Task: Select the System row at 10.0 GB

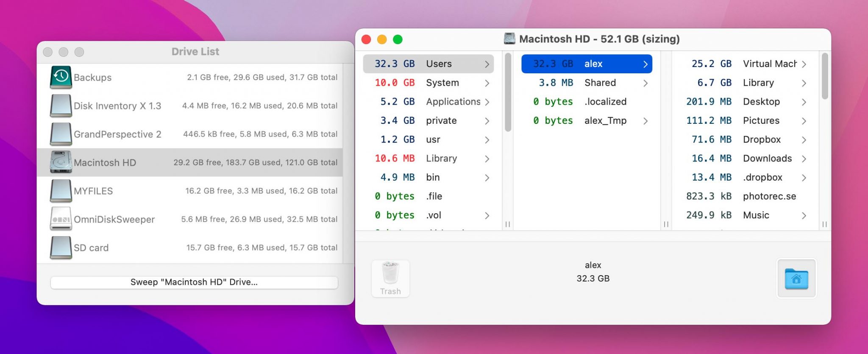Action: pyautogui.click(x=428, y=83)
